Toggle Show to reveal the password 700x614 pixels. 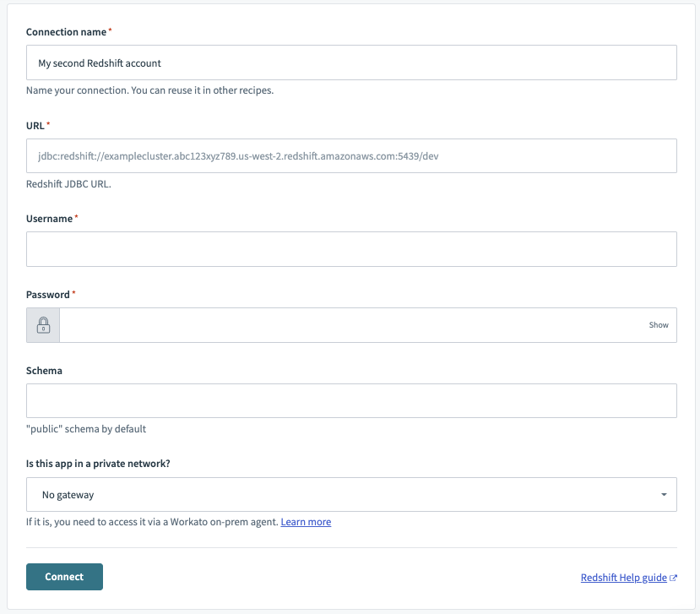[x=658, y=324]
